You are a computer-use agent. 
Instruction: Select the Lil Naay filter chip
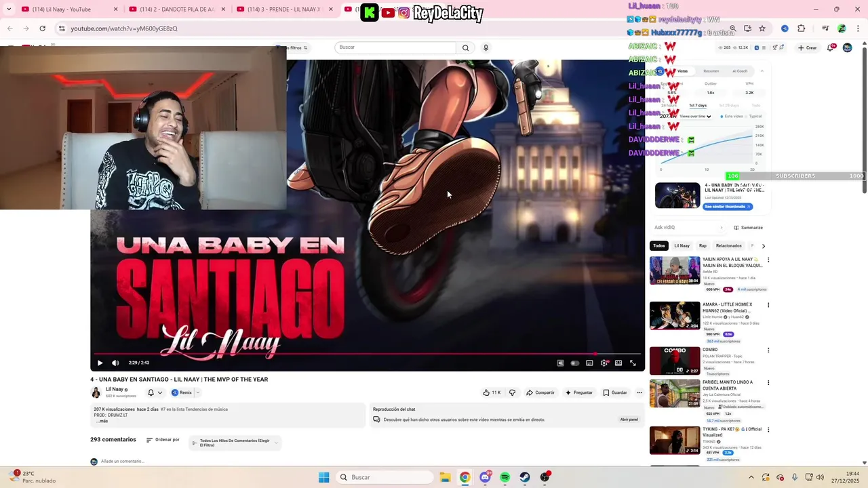(x=682, y=245)
